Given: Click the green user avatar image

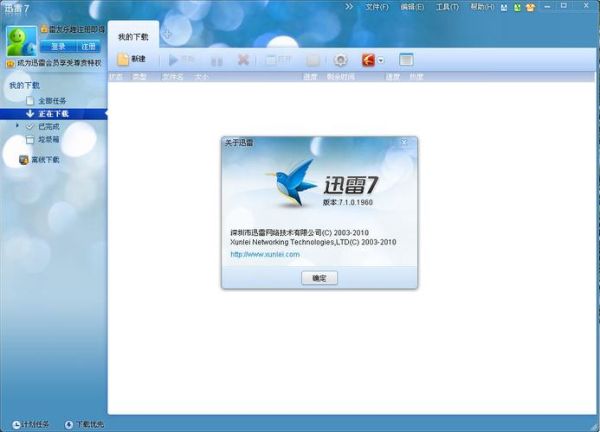Looking at the screenshot, I should click(x=20, y=39).
